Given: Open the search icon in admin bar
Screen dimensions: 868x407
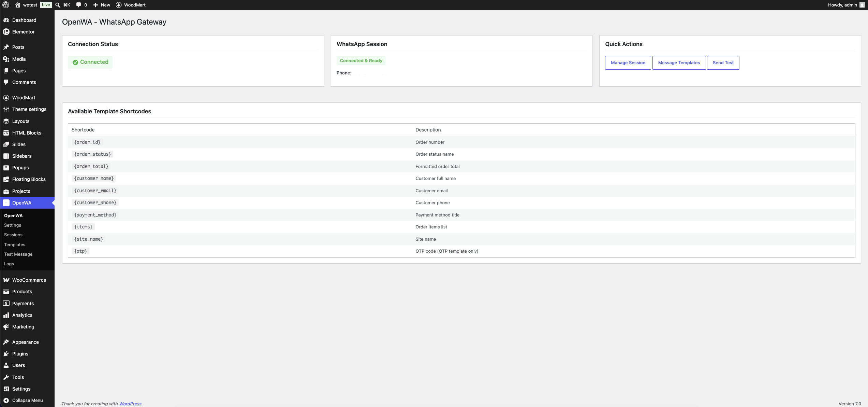Looking at the screenshot, I should (58, 5).
